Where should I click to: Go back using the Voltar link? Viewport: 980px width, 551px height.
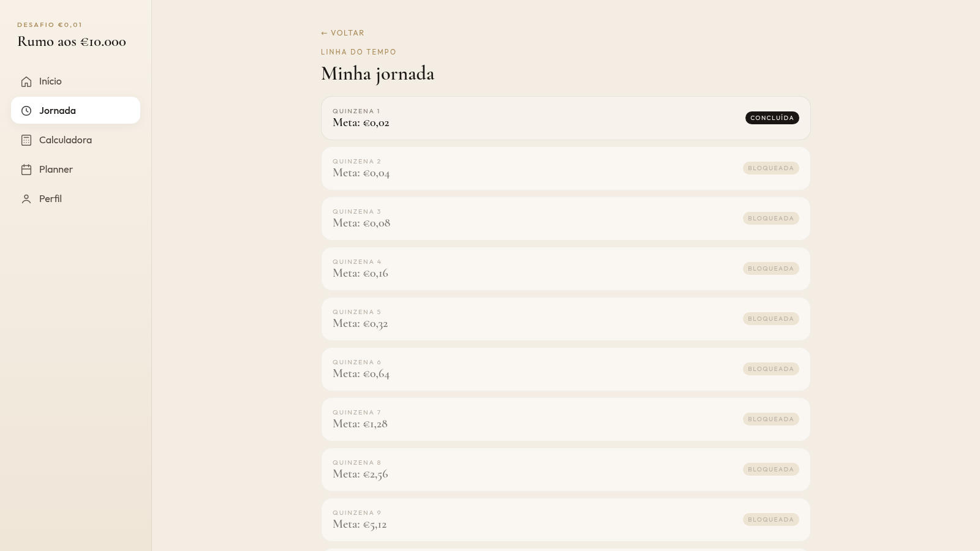pyautogui.click(x=342, y=33)
